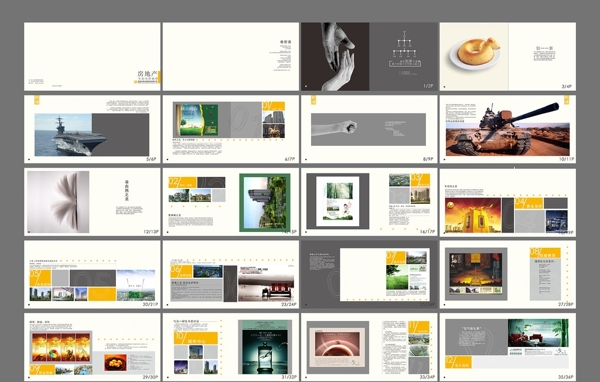This screenshot has height=382, width=600.
Task: Click the yellow 01 section label
Action: (273, 106)
